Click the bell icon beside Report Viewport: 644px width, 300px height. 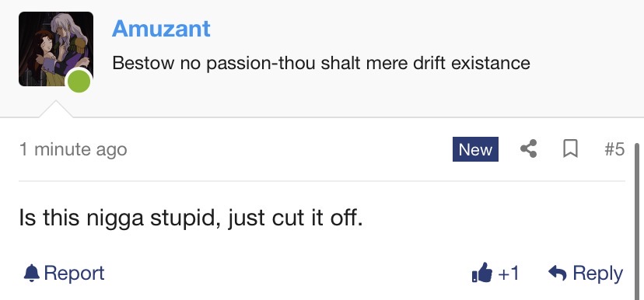pyautogui.click(x=32, y=274)
